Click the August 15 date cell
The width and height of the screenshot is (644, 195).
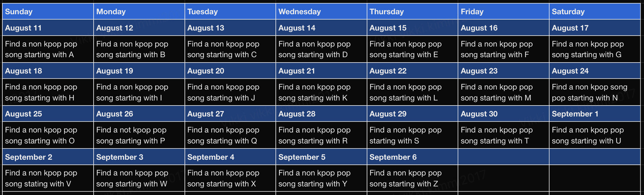tap(412, 28)
